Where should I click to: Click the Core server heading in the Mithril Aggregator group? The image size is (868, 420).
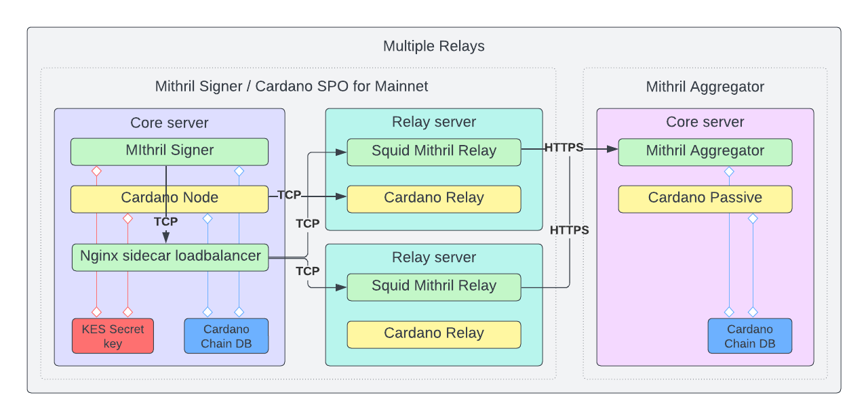[705, 122]
